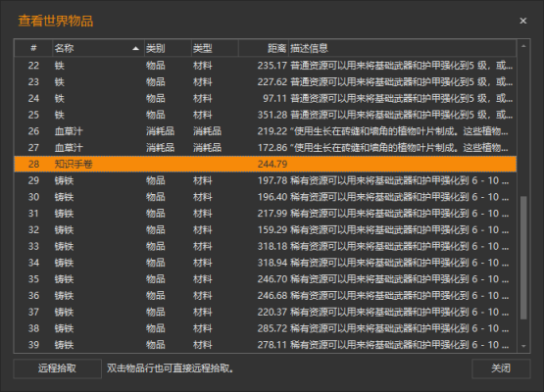Sort by the 距离 column header

(x=264, y=48)
